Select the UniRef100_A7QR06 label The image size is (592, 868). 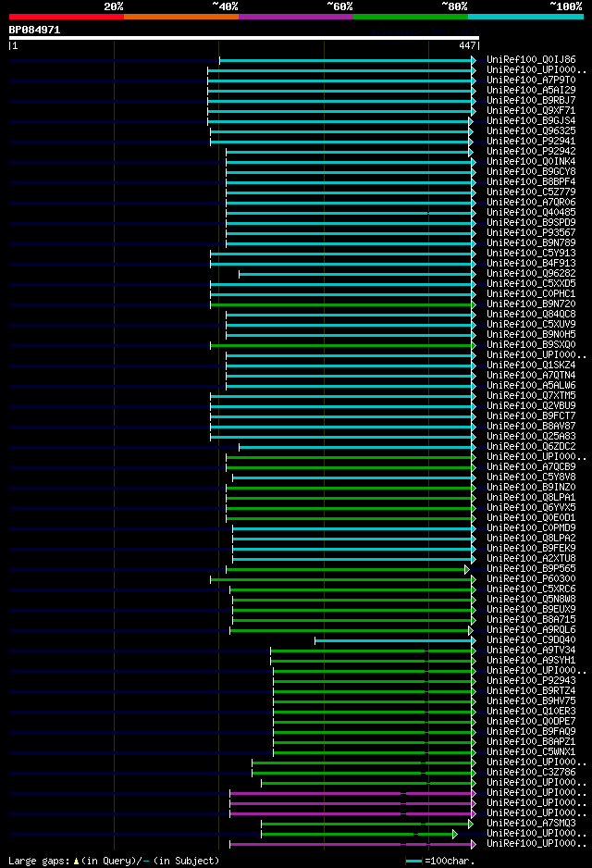531,202
